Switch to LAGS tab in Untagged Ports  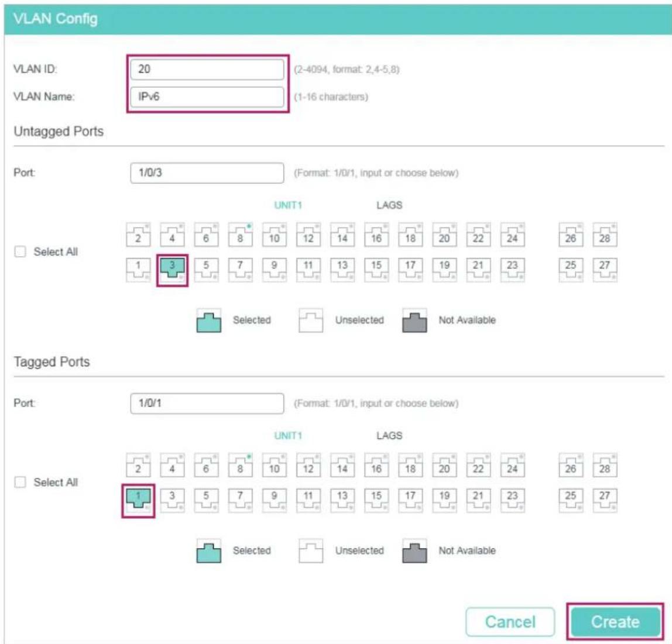(x=389, y=205)
